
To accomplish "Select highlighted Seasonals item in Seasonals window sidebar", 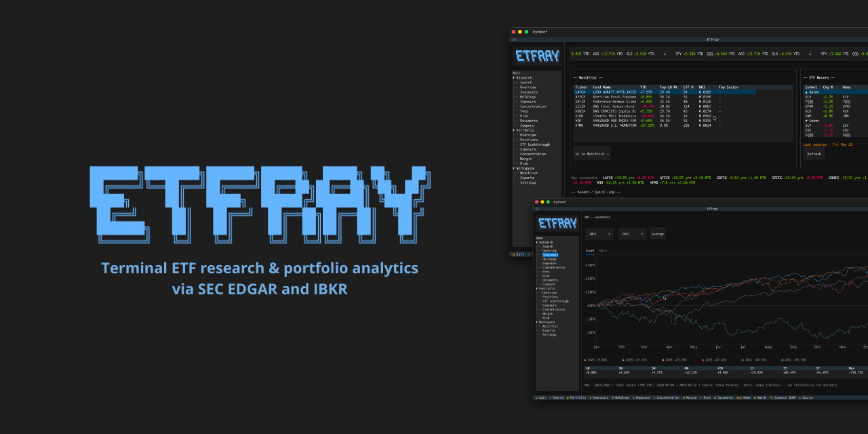I will pos(550,255).
